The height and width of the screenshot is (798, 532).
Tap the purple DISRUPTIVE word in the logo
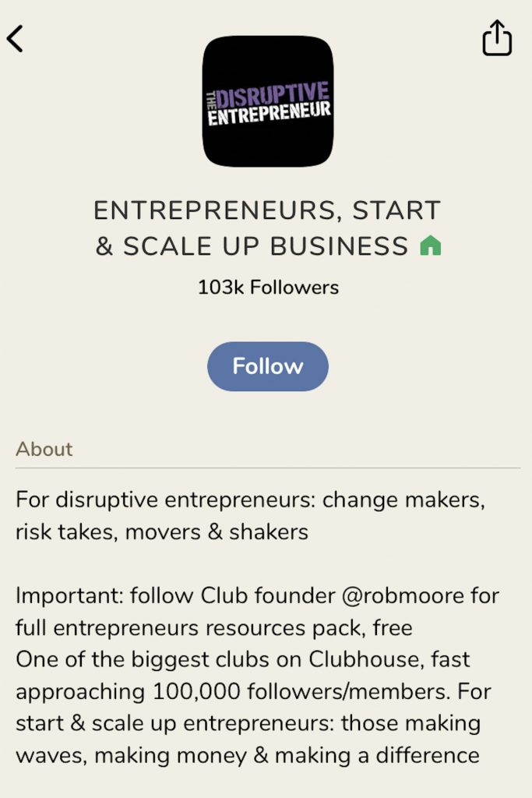click(273, 93)
